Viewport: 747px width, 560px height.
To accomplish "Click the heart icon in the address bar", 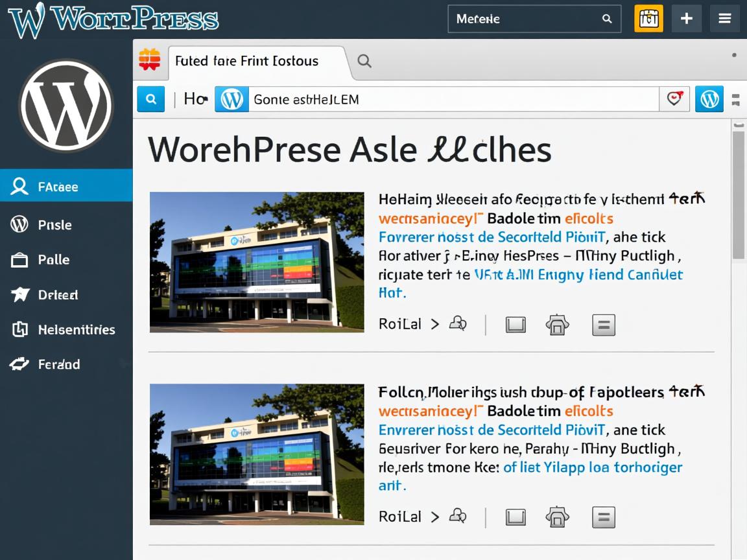I will 674,99.
